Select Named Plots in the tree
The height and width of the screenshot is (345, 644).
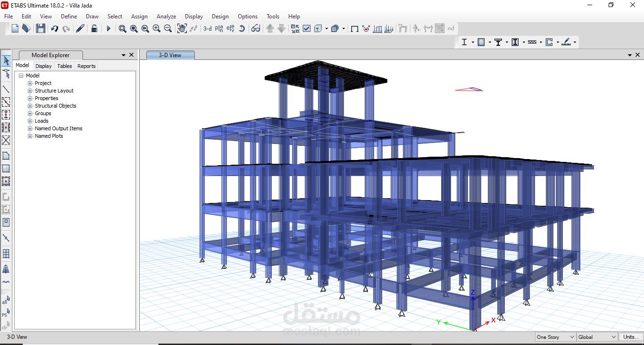(49, 136)
